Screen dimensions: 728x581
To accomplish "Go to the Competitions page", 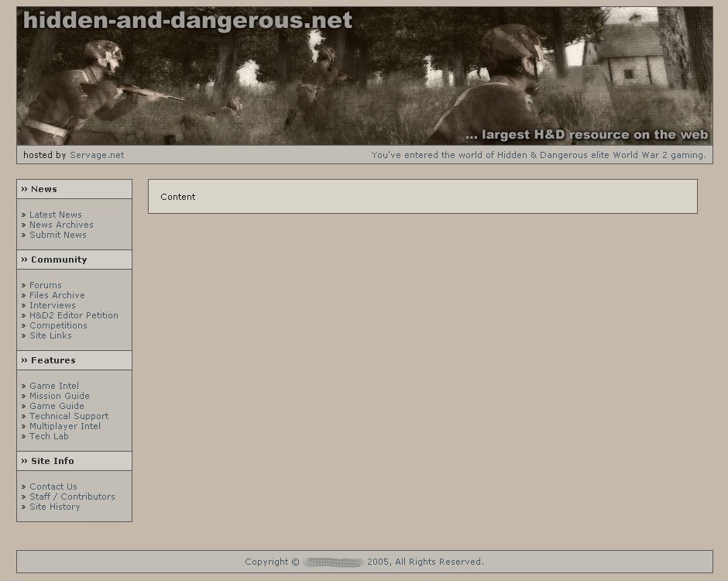I will click(x=58, y=325).
